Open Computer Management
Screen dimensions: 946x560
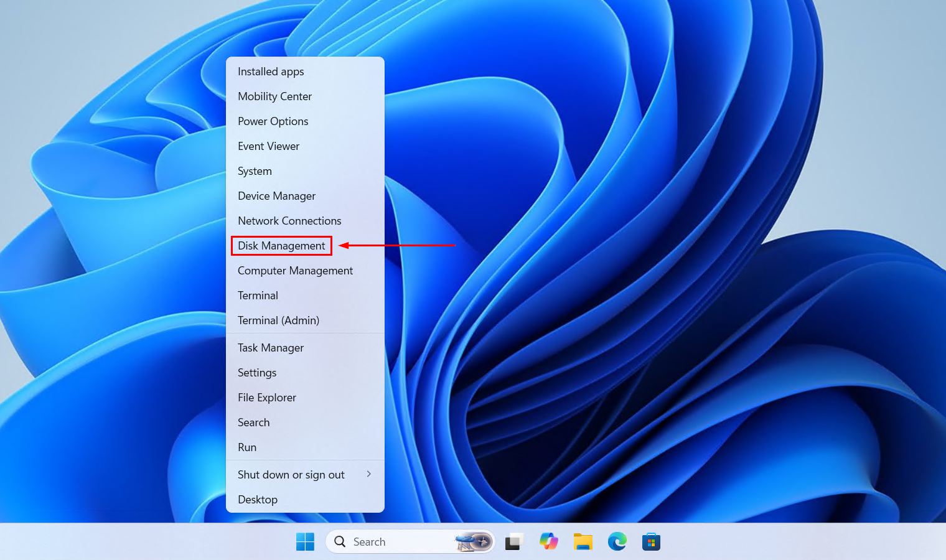click(x=305, y=271)
